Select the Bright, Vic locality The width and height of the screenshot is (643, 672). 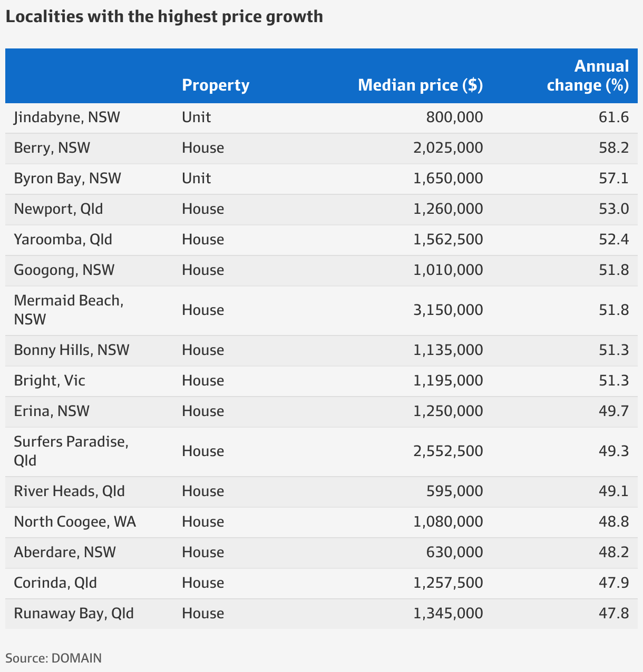50,381
